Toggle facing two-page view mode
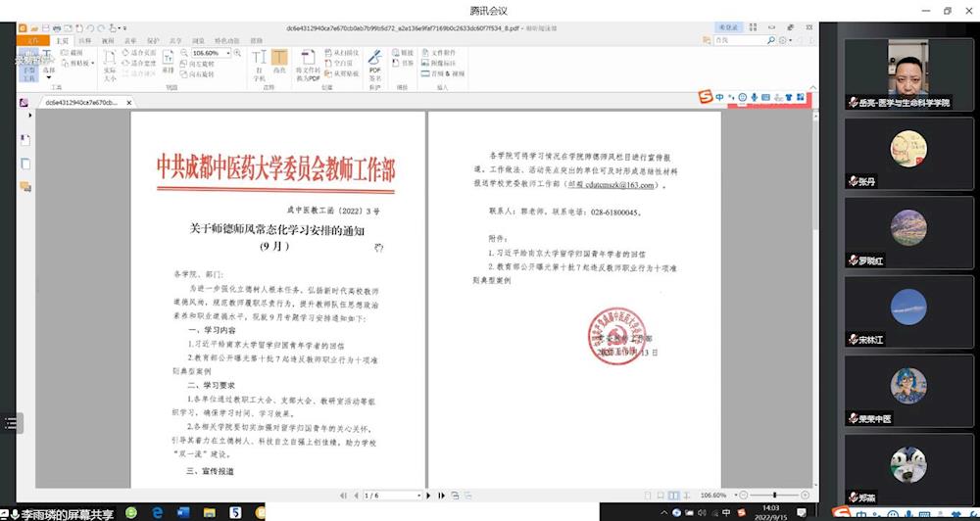 coord(673,496)
